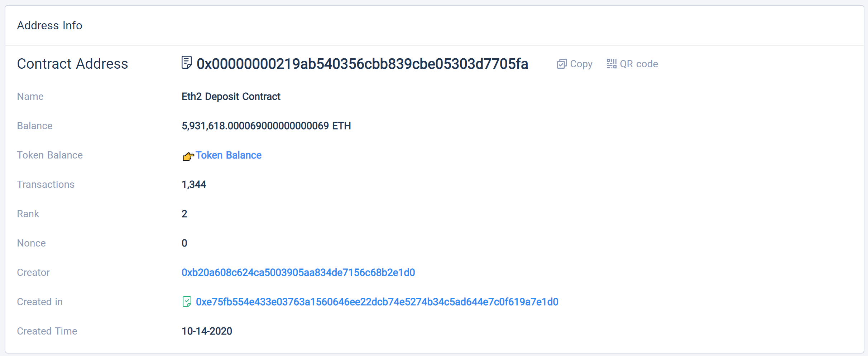The image size is (868, 356).
Task: Click the Copy button label
Action: (x=581, y=64)
